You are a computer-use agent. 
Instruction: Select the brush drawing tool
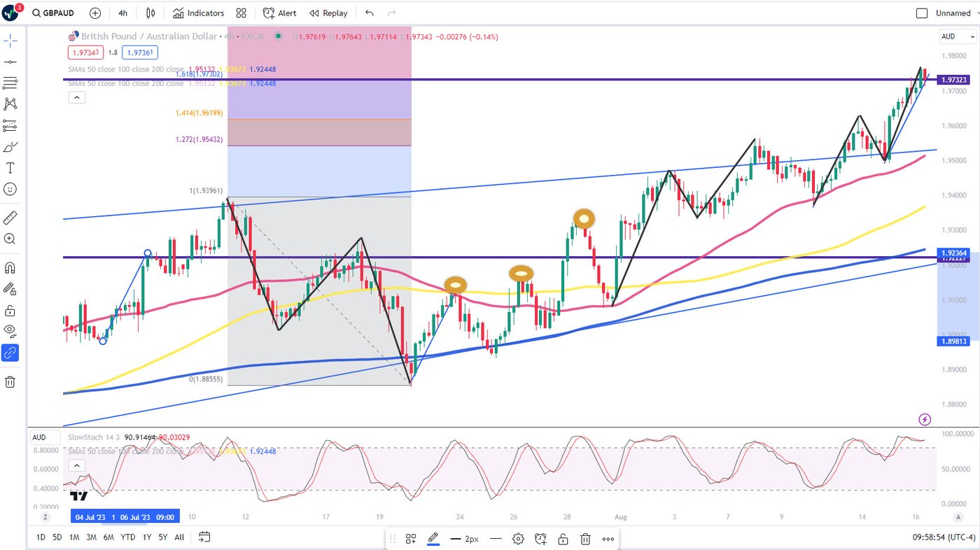click(x=10, y=147)
